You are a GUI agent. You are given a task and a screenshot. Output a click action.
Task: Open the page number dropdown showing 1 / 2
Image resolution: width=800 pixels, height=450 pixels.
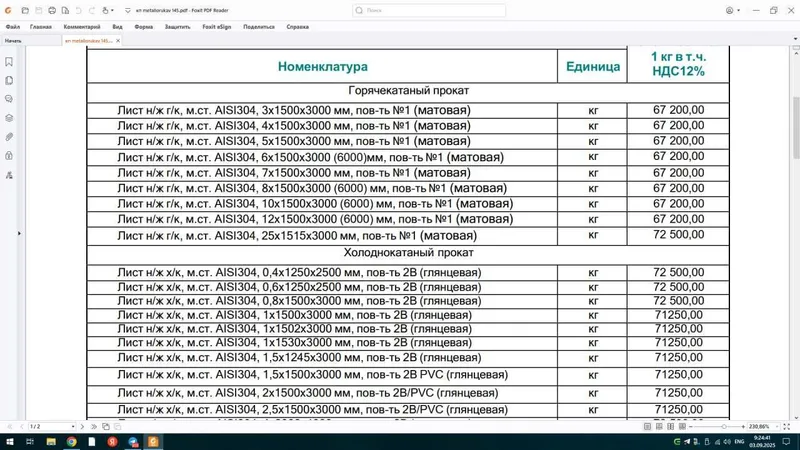[52, 427]
